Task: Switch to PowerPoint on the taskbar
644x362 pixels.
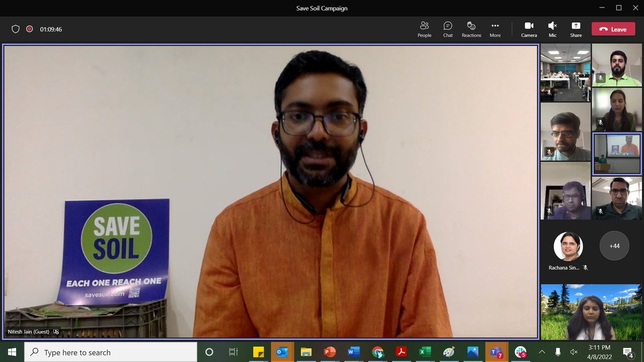Action: coord(330,352)
